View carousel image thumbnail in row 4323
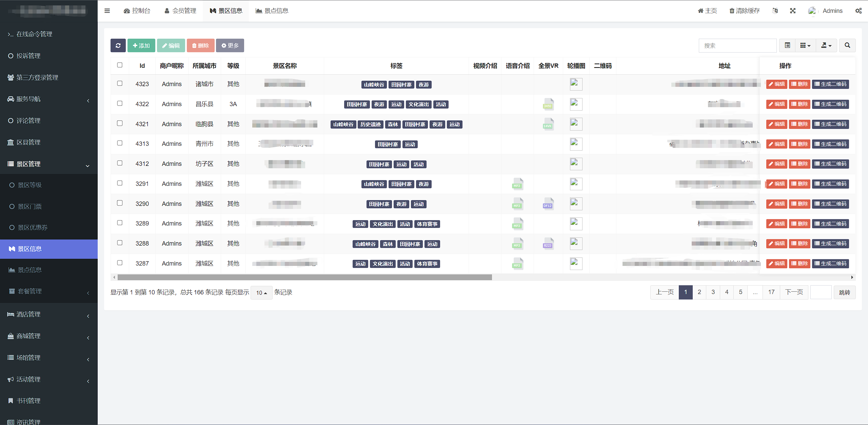Screen dimensions: 868x425 tap(576, 84)
